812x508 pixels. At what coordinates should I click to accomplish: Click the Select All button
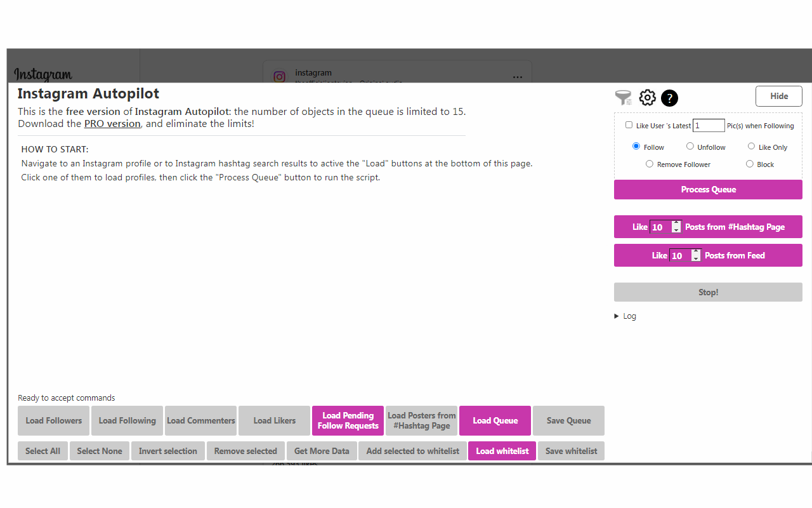click(x=43, y=451)
